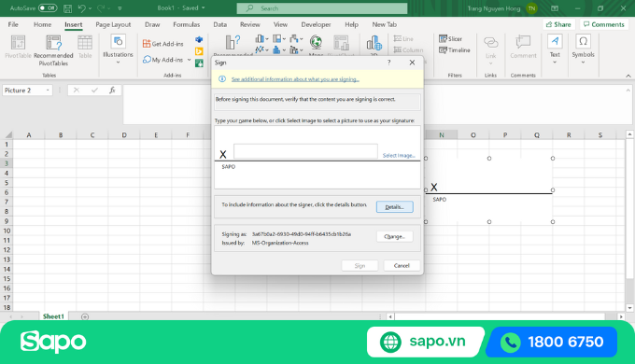Click the Bing Maps add-in icon
Screen dimensions: 635x364
click(x=199, y=51)
